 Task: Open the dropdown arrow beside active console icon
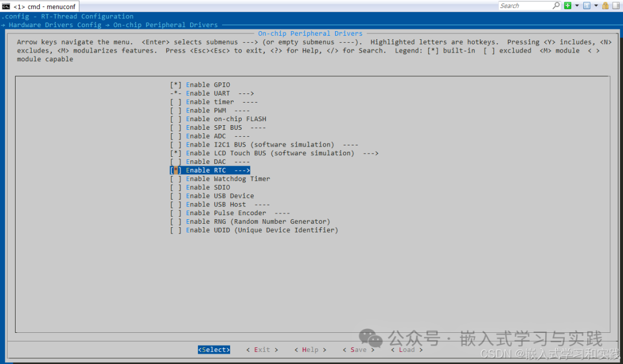[x=596, y=6]
